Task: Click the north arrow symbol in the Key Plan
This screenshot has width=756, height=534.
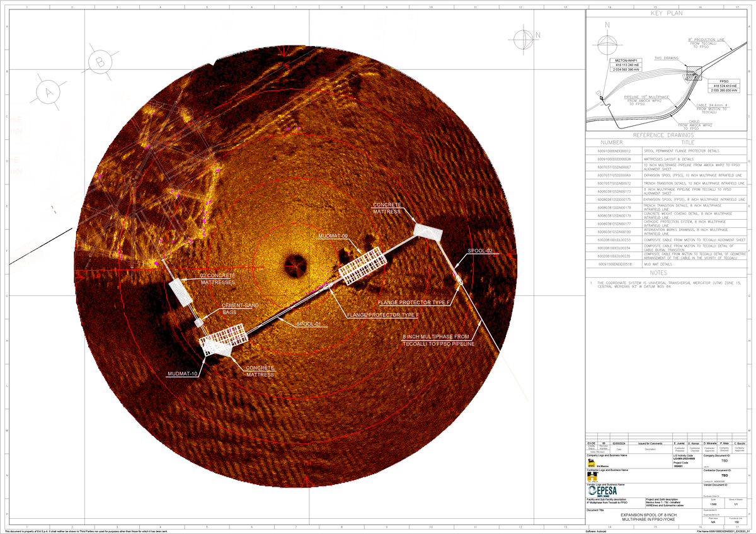Action: click(607, 45)
